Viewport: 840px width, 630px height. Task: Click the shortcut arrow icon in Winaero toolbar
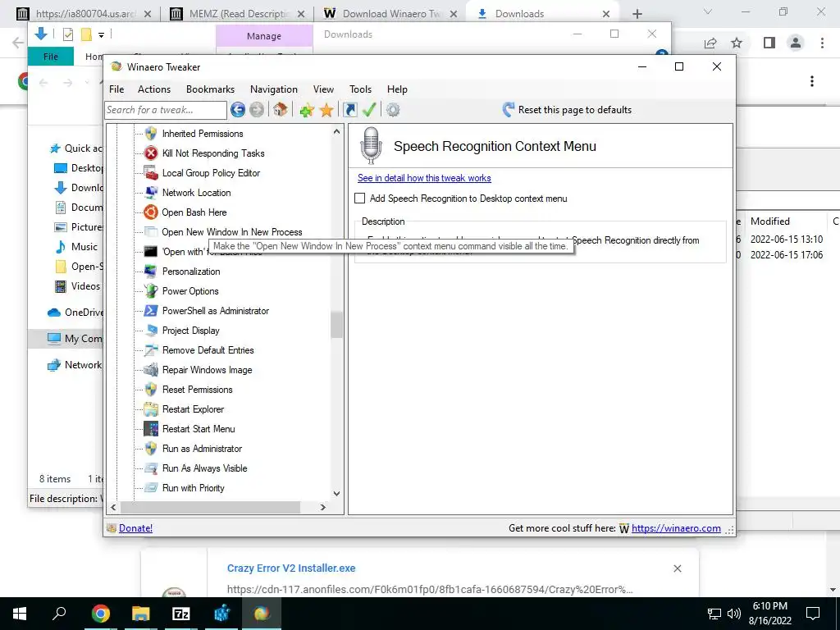click(349, 110)
